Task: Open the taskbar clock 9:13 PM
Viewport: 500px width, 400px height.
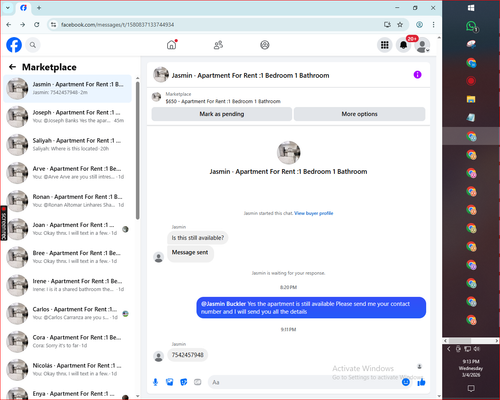Action: click(x=471, y=368)
